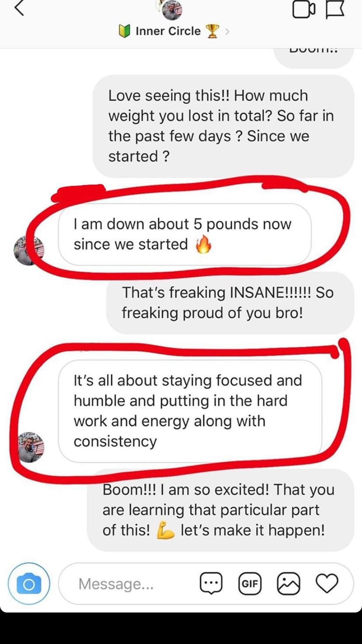The width and height of the screenshot is (362, 644).
Task: Select 'Boom!!! I am so excited' bubble
Action: click(x=220, y=510)
